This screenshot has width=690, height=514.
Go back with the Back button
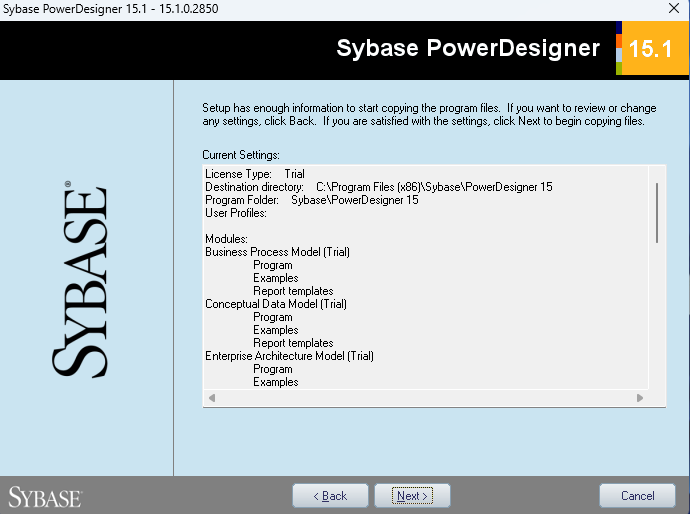[x=330, y=496]
